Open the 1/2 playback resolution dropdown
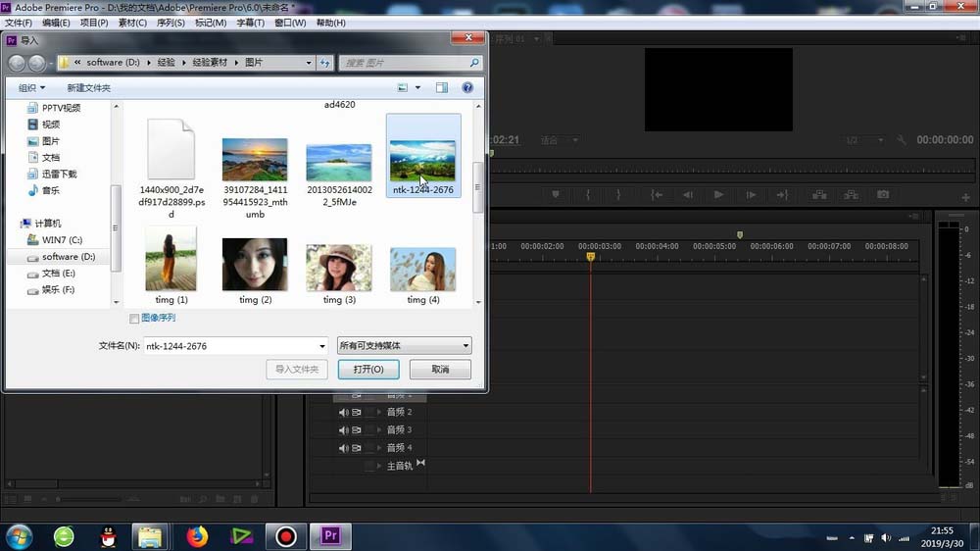 pos(864,140)
